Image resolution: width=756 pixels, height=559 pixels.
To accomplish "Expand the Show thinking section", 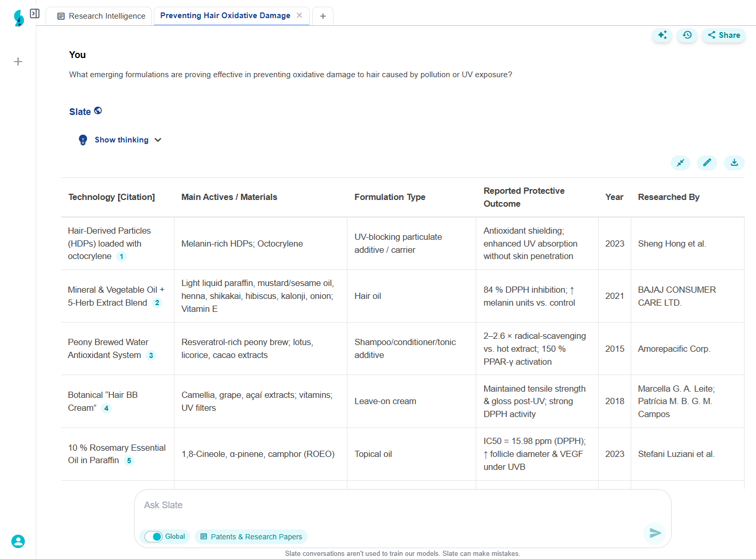I will (121, 140).
